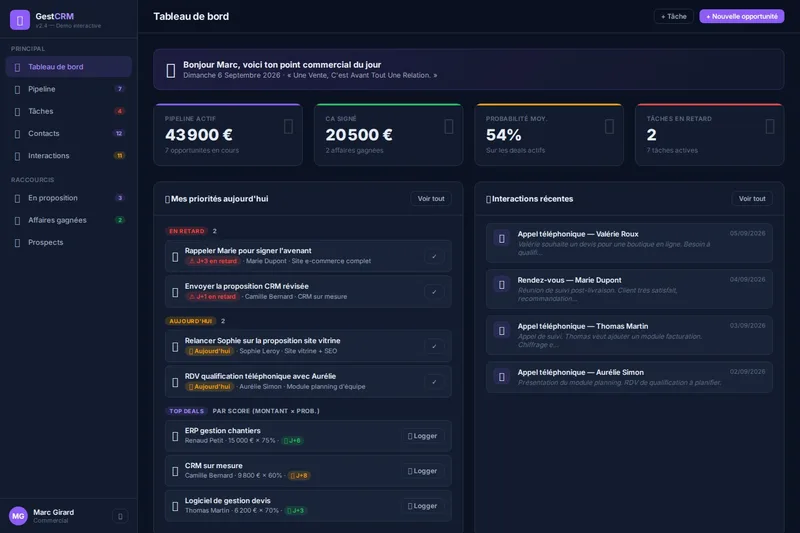Click the Thomas Martin phone call icon
Screen dimensions: 800x533
[502, 331]
